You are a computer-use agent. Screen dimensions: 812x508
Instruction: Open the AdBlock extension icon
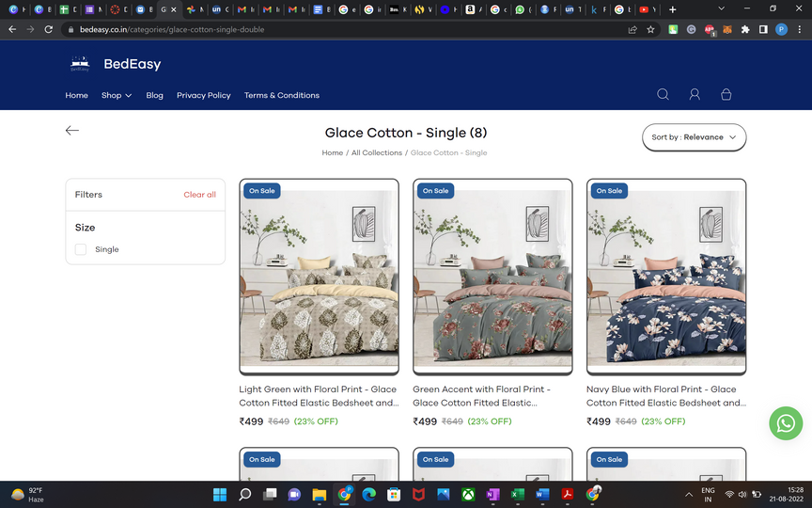[x=710, y=30]
